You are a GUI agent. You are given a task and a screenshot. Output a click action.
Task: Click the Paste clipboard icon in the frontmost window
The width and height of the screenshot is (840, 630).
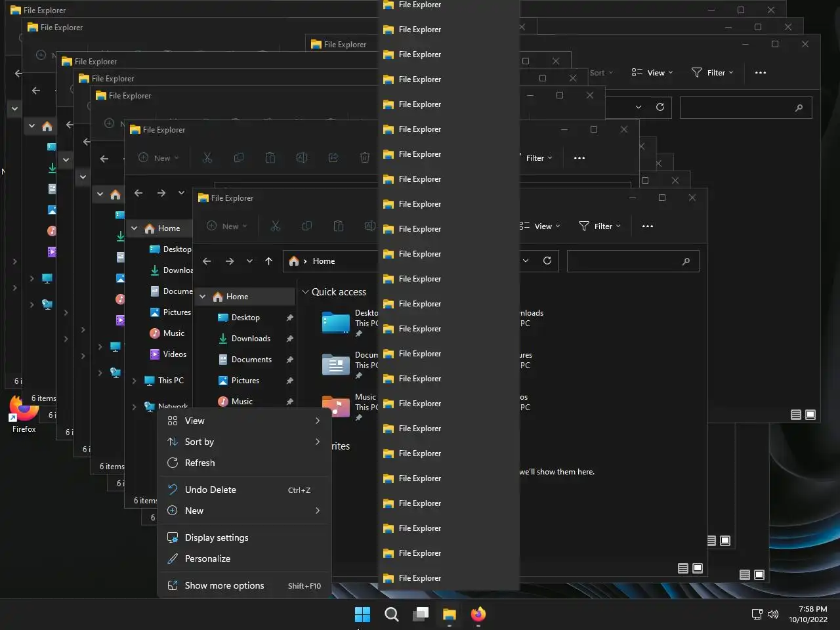click(x=339, y=226)
